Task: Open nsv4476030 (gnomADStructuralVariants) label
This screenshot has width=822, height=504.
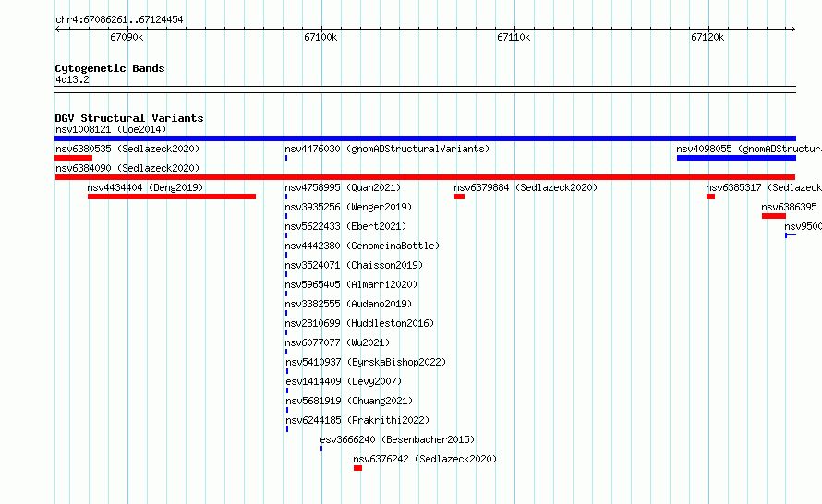Action: pyautogui.click(x=387, y=149)
